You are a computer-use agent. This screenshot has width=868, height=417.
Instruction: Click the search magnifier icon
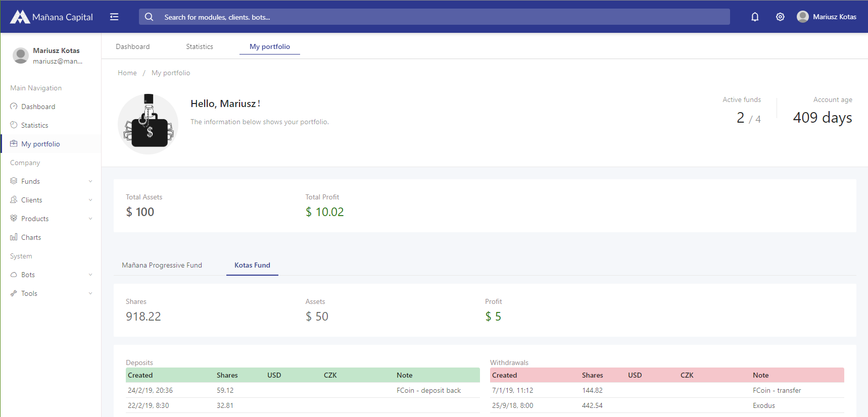click(x=149, y=17)
